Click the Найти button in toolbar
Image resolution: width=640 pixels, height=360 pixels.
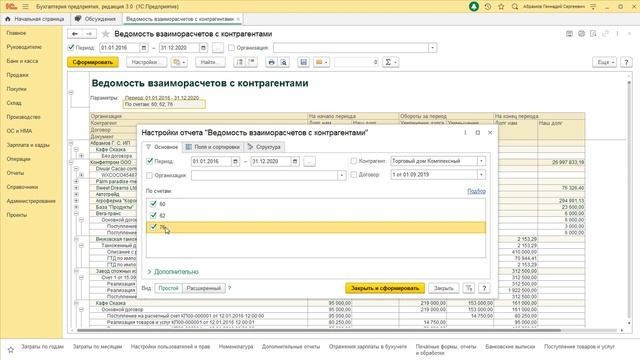[210, 62]
